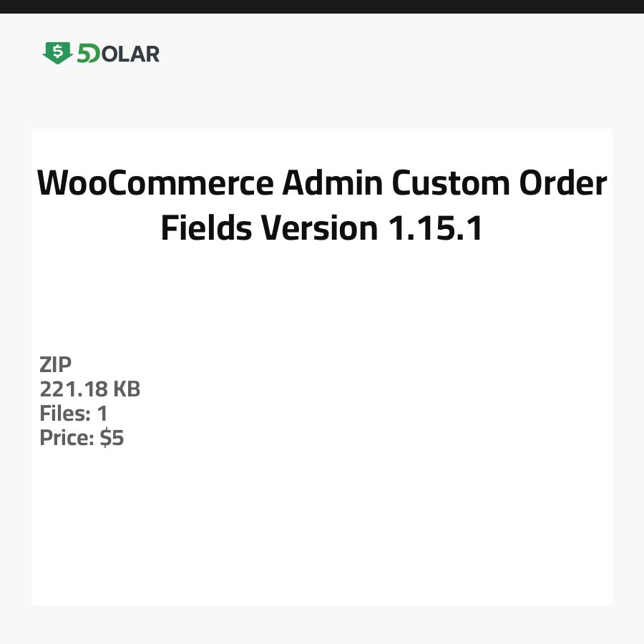
Task: Click the black bar at the top
Action: click(x=322, y=6)
